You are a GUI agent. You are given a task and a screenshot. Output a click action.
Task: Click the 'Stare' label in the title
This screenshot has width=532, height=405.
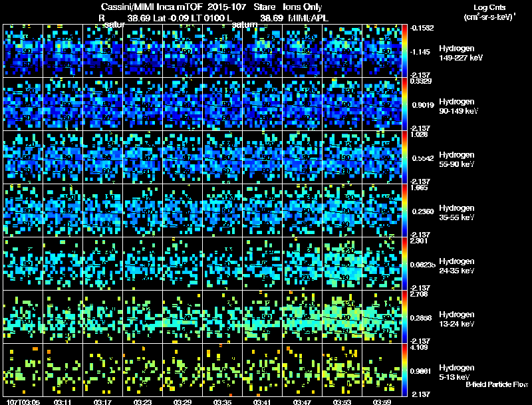tap(264, 7)
